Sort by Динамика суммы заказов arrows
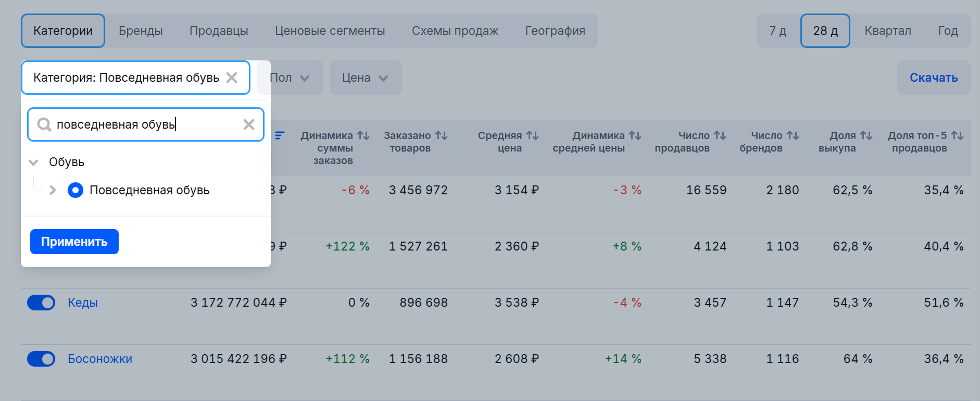This screenshot has height=401, width=980. click(363, 135)
